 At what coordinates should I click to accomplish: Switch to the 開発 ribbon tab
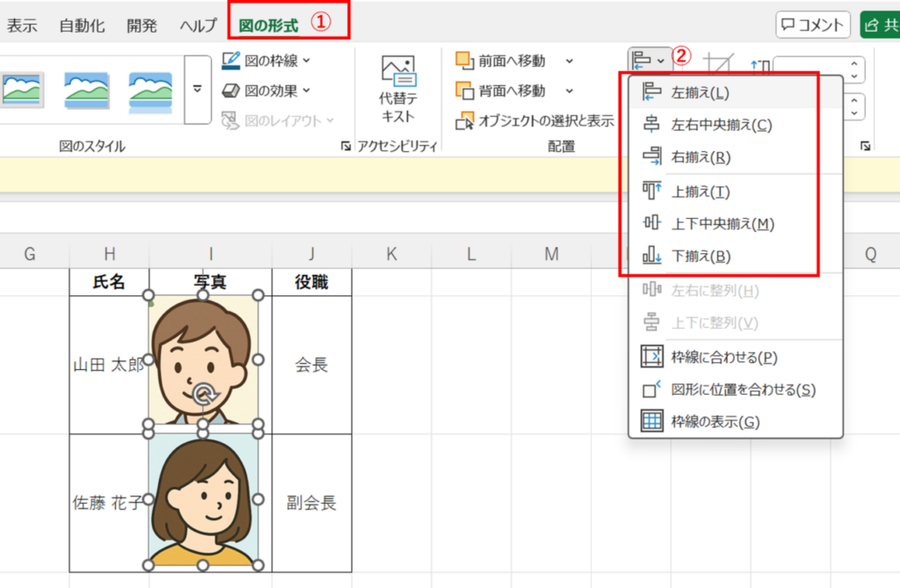pyautogui.click(x=141, y=25)
